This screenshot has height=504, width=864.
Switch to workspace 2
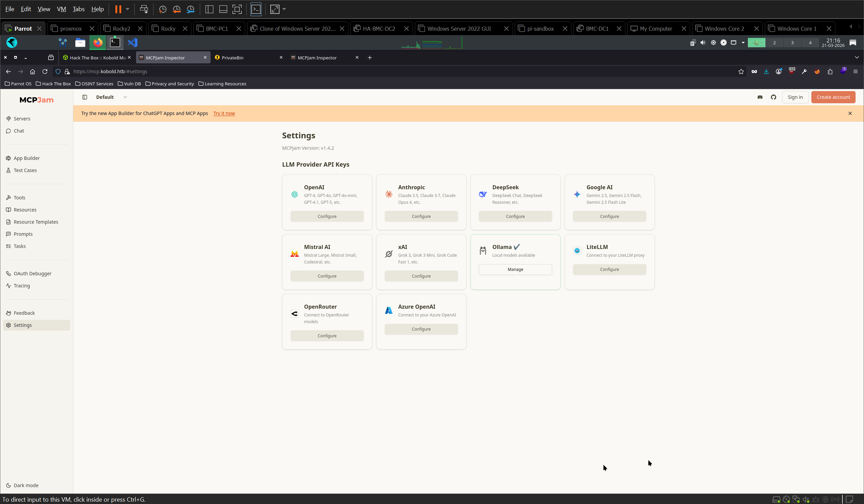coord(774,43)
